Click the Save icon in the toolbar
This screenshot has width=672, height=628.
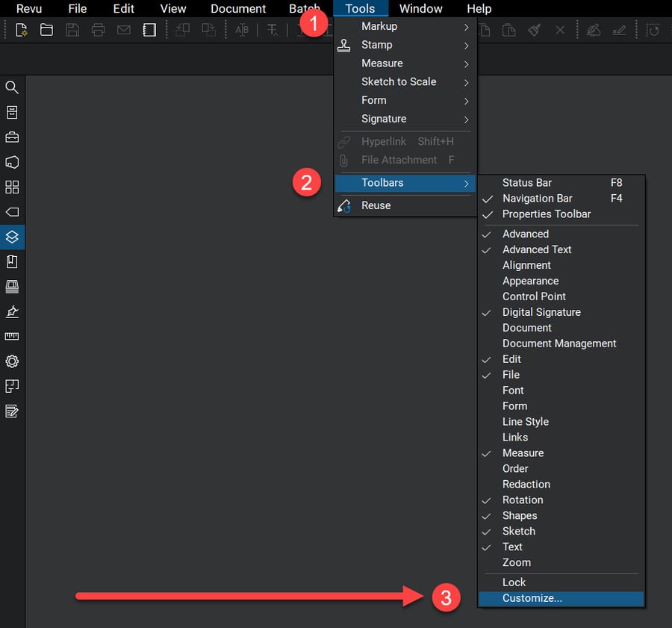(x=72, y=29)
